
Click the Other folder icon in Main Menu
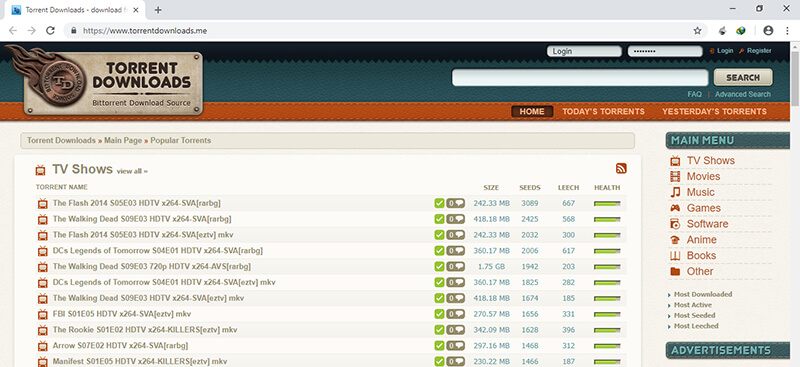(675, 272)
